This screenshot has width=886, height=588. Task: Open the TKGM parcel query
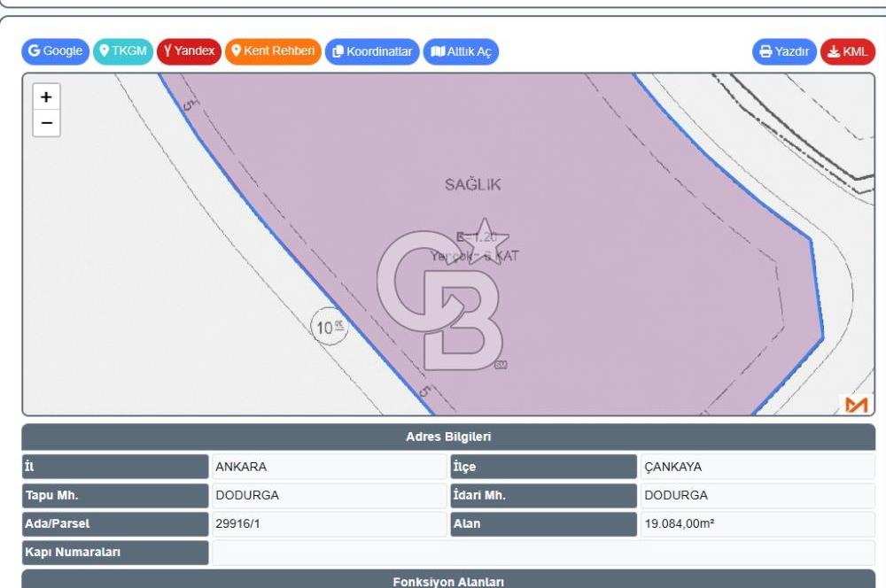coord(123,51)
